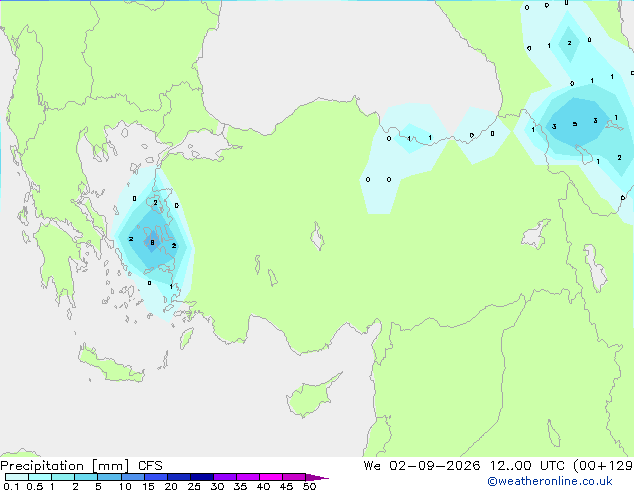Screen dimensions: 634x490
Task: Click the over-50 arrow tip of the legend
Action: coord(317,477)
